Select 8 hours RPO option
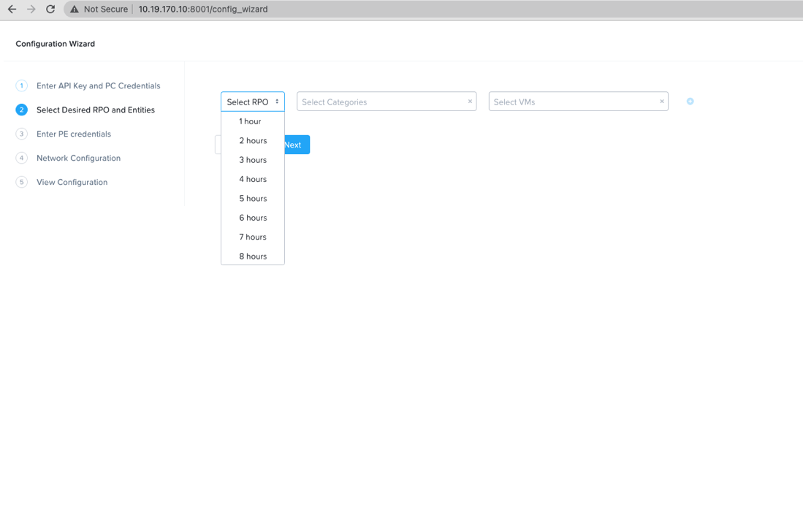Screen dimensions: 803x532 coord(253,256)
